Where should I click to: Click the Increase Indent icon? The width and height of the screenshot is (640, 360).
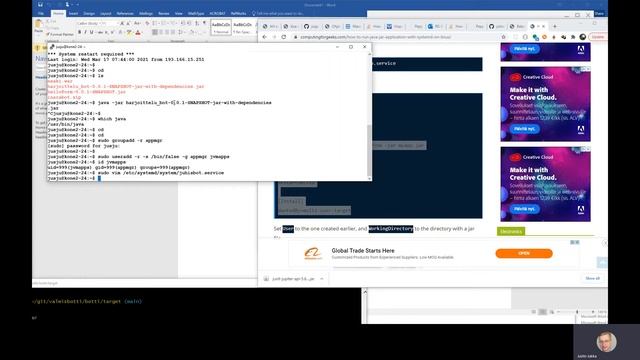189,23
